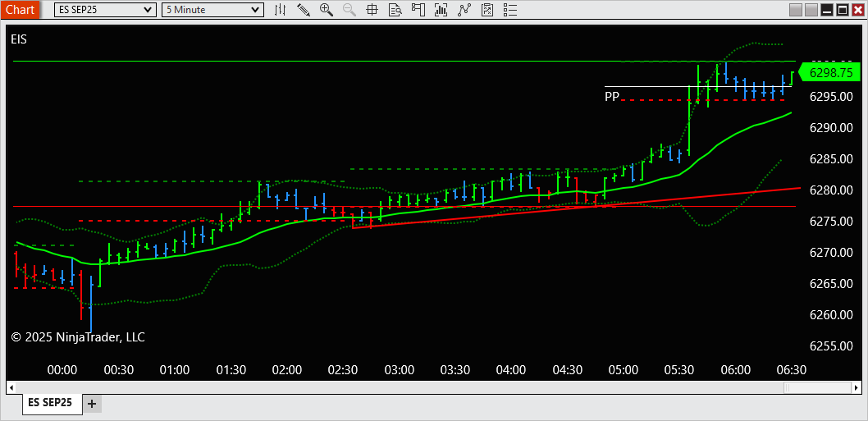Click the 01:30 time axis label

click(x=231, y=369)
